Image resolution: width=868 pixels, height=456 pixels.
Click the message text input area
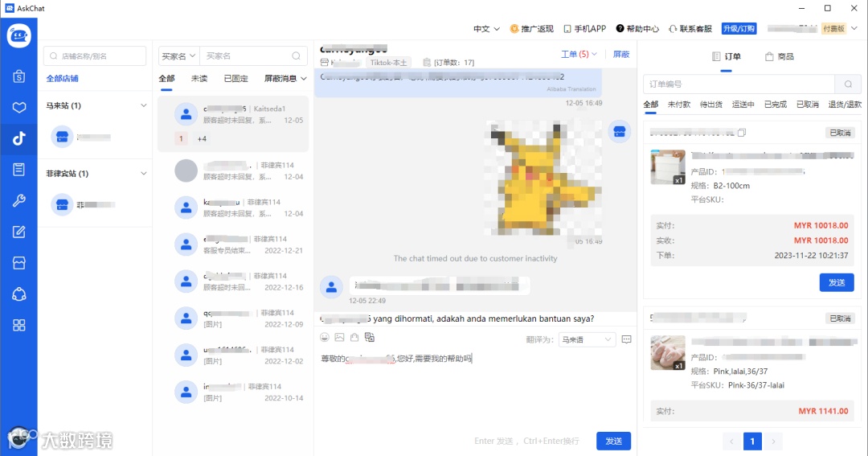coord(475,388)
